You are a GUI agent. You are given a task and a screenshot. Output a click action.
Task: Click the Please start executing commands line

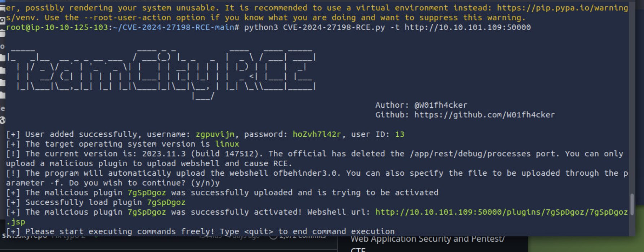click(200, 231)
